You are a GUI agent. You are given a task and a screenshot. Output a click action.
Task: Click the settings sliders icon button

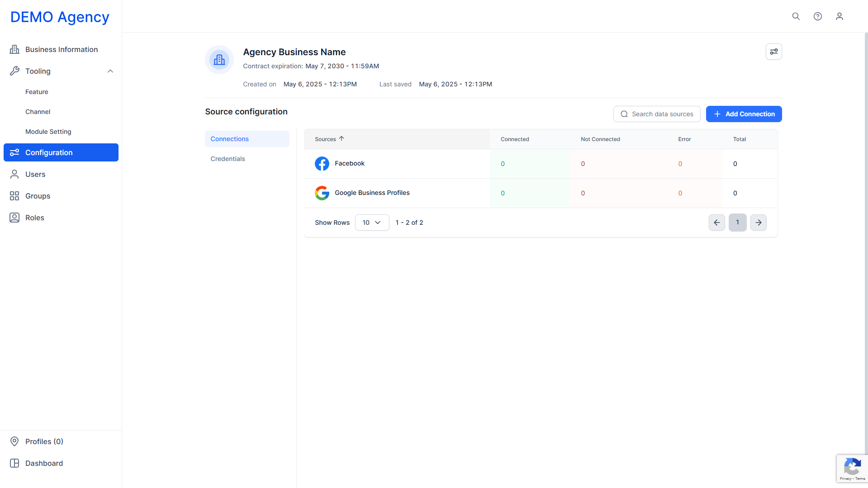774,52
